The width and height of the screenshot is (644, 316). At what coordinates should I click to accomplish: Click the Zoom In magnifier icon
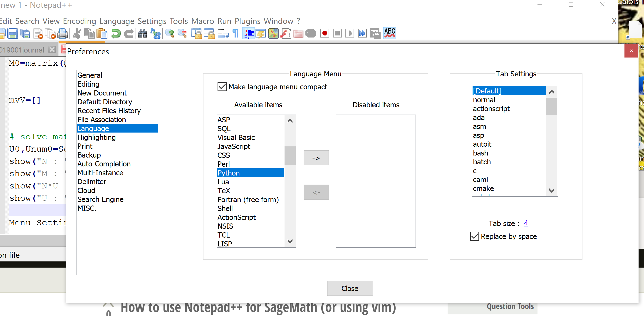[x=169, y=33]
